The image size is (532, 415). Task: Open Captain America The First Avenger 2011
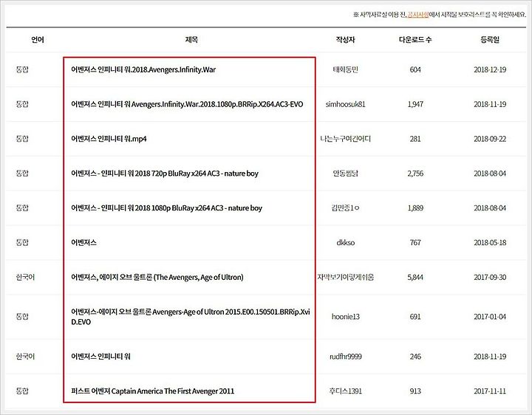coord(153,391)
